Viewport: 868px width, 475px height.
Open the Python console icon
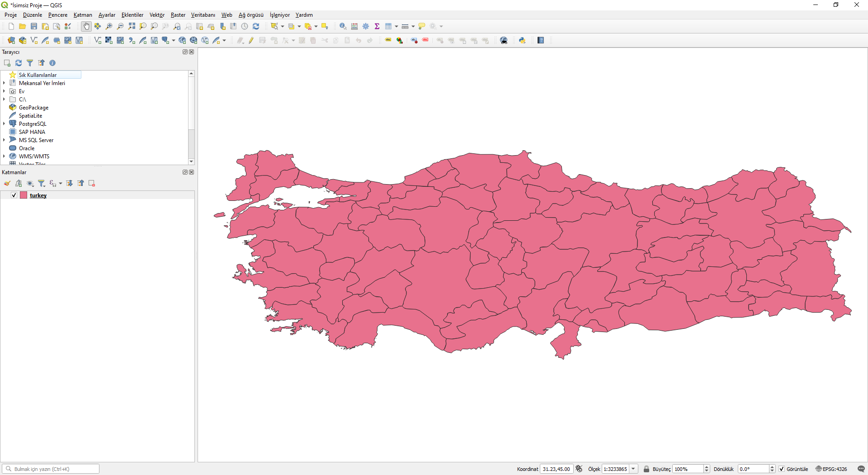(522, 40)
